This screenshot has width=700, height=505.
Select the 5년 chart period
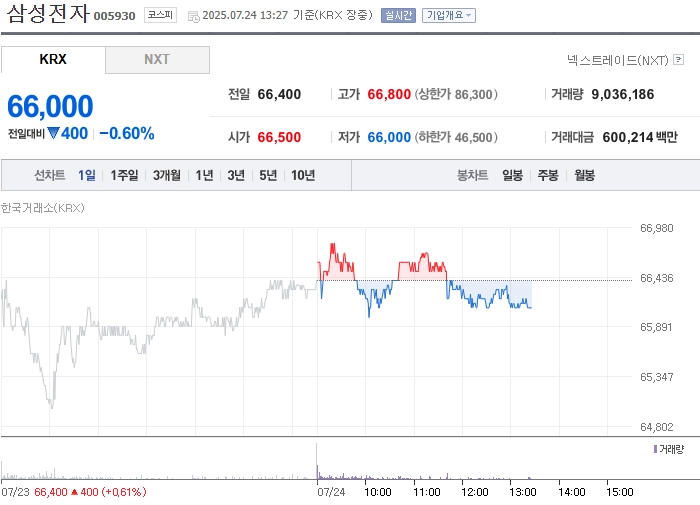[x=268, y=175]
